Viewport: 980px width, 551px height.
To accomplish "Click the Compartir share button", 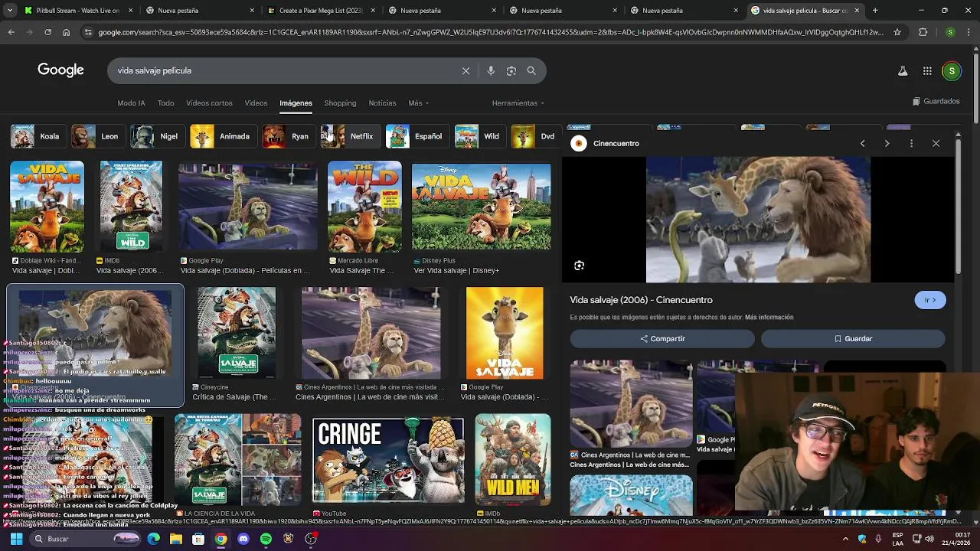I will (x=662, y=338).
